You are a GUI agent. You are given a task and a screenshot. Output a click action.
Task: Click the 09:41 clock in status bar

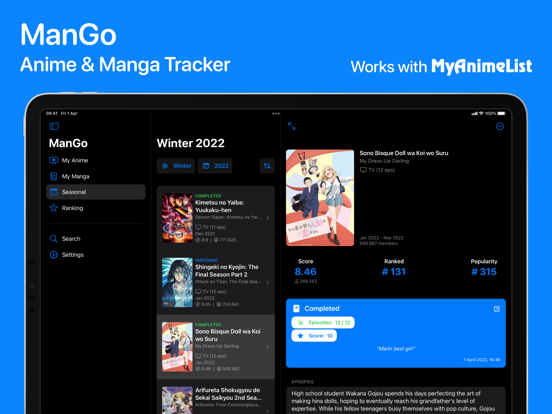(x=52, y=113)
